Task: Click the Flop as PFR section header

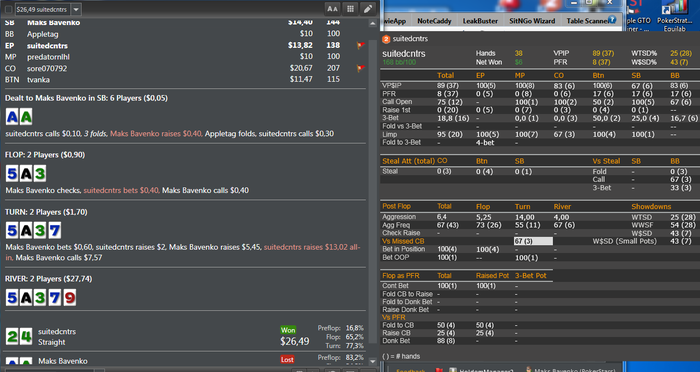Action: (x=401, y=276)
